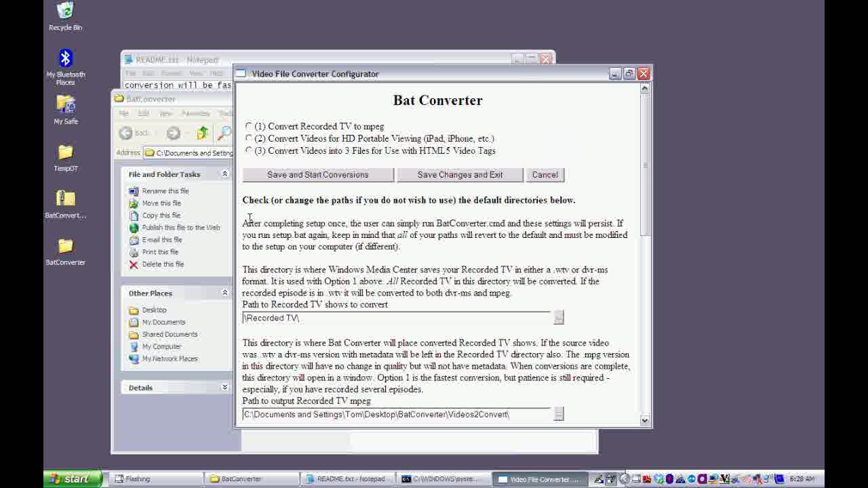The height and width of the screenshot is (488, 868).
Task: Open Shared Documents in Other Places
Action: [170, 334]
